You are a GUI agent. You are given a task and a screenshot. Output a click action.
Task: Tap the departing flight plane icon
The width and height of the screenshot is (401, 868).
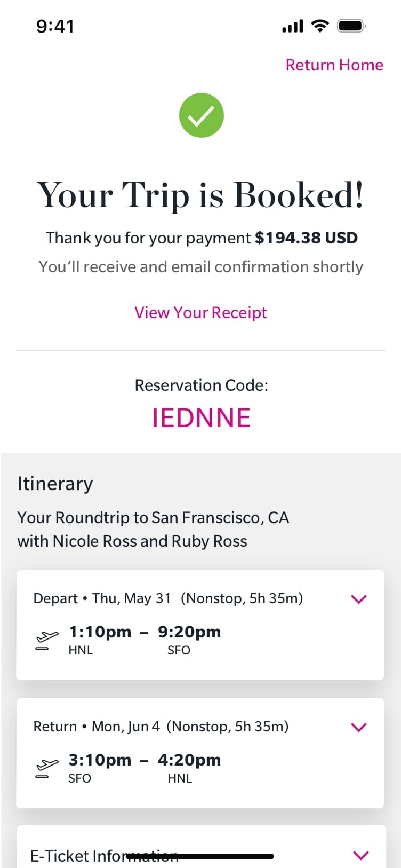tap(46, 639)
